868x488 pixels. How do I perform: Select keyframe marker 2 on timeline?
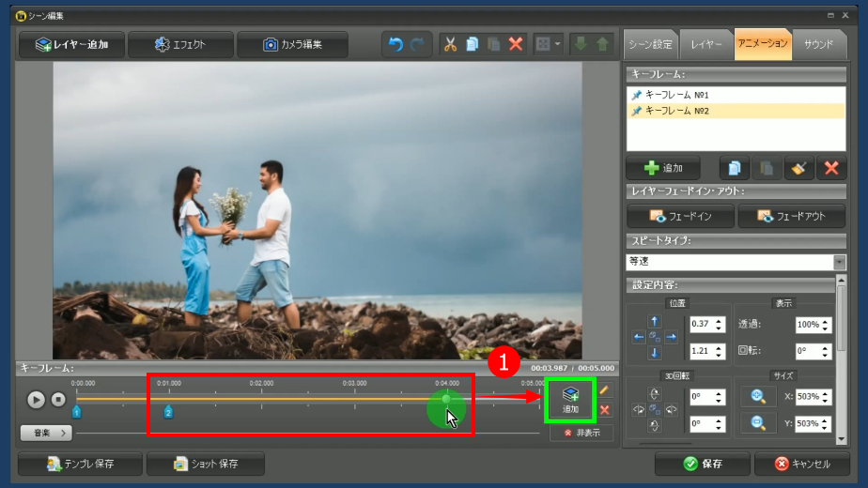(x=168, y=412)
